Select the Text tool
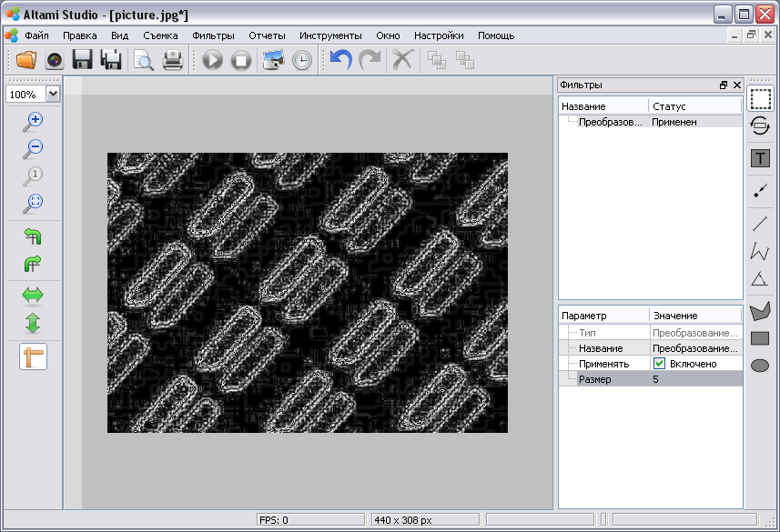Viewport: 780px width, 532px height. pyautogui.click(x=760, y=158)
